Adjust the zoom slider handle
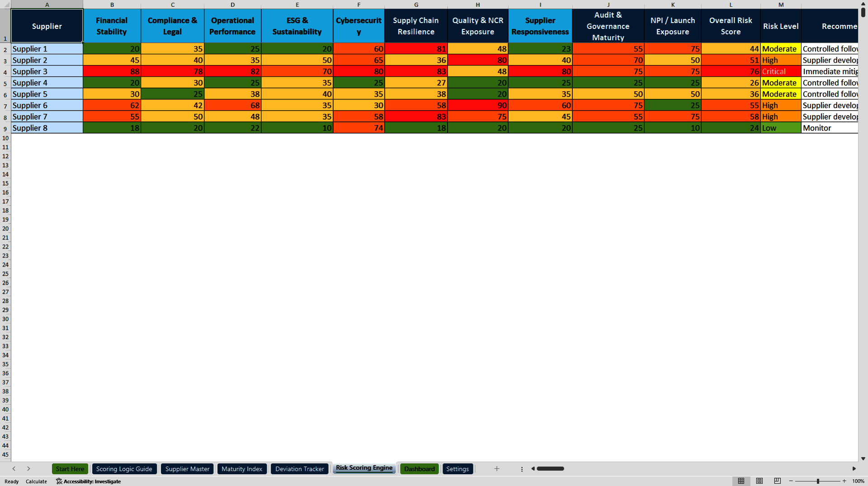 [818, 481]
